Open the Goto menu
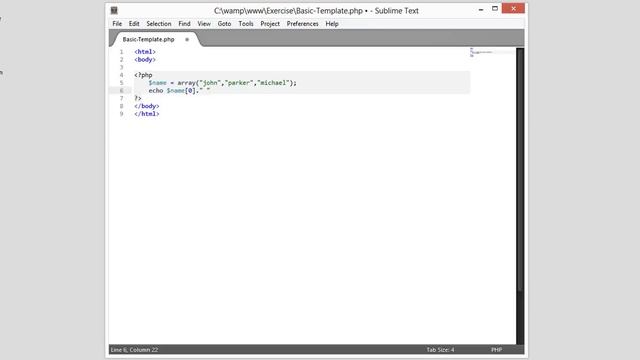This screenshot has height=360, width=640. click(224, 24)
